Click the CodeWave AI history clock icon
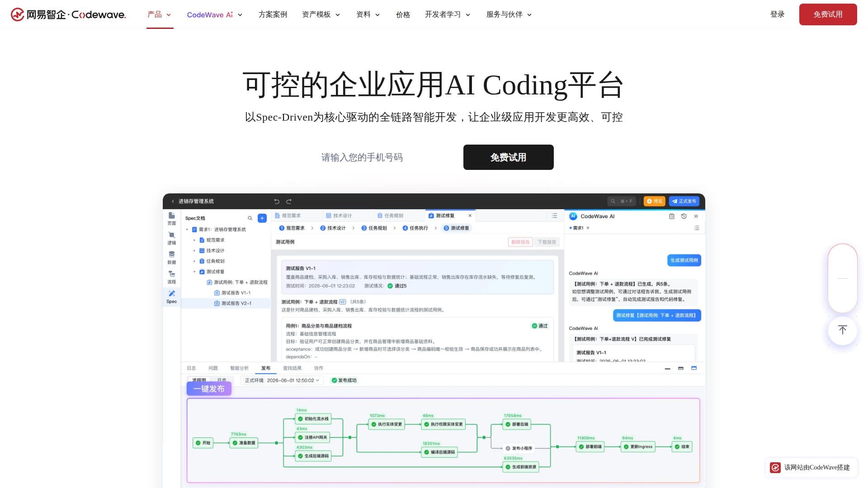This screenshot has height=488, width=868. 684,216
